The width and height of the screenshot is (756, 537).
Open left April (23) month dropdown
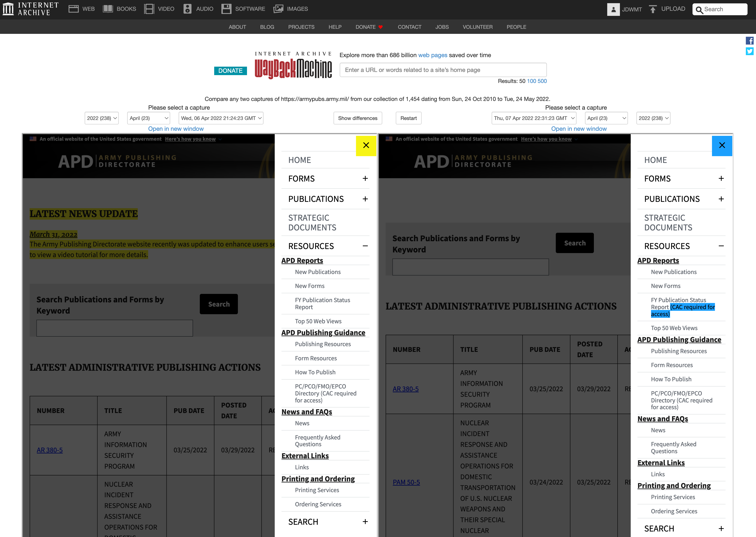(x=149, y=118)
